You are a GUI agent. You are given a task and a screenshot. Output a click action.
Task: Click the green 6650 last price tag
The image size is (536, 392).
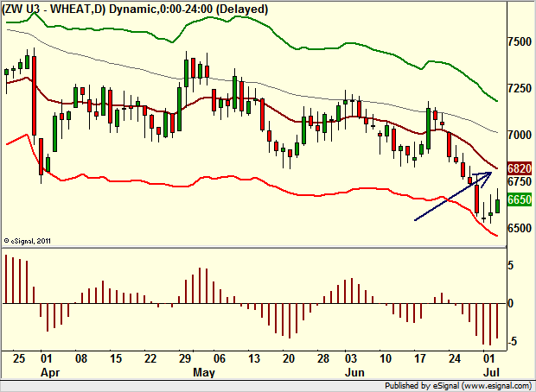tap(520, 199)
